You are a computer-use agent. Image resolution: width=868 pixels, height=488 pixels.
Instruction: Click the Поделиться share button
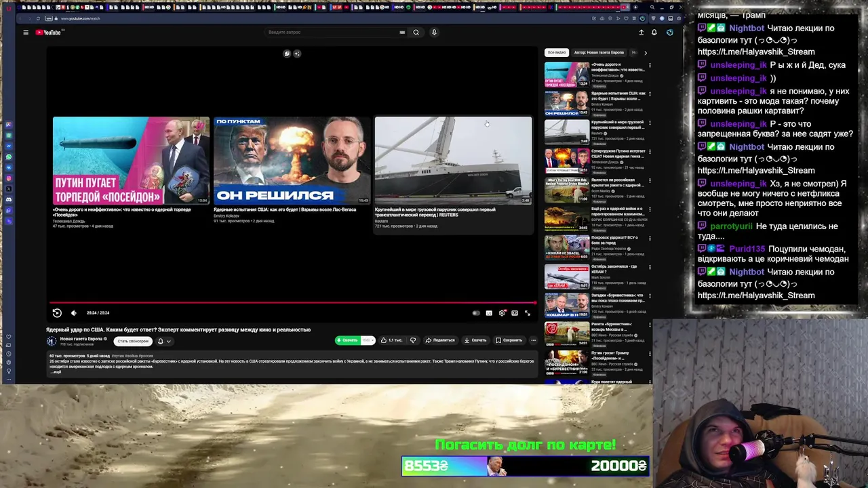440,340
